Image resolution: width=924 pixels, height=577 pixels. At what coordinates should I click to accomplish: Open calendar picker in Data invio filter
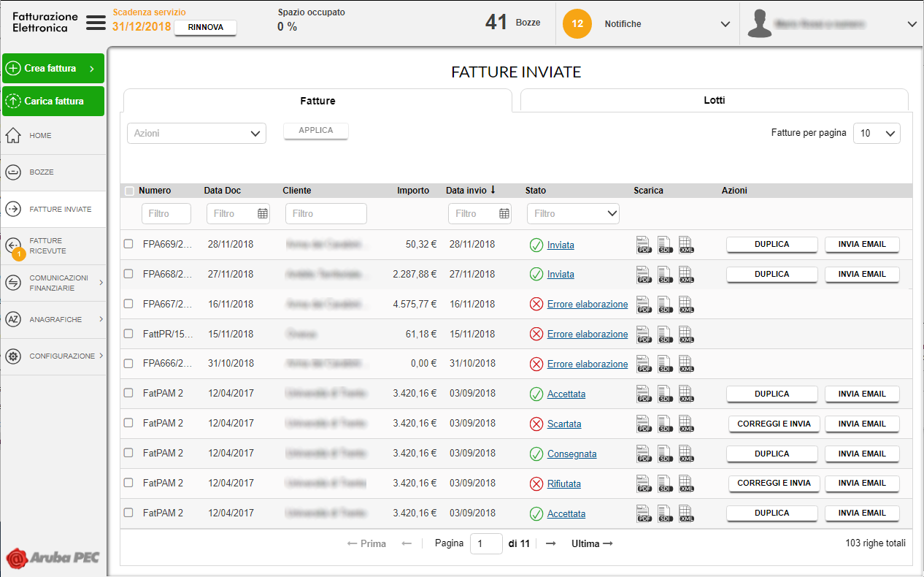(504, 214)
